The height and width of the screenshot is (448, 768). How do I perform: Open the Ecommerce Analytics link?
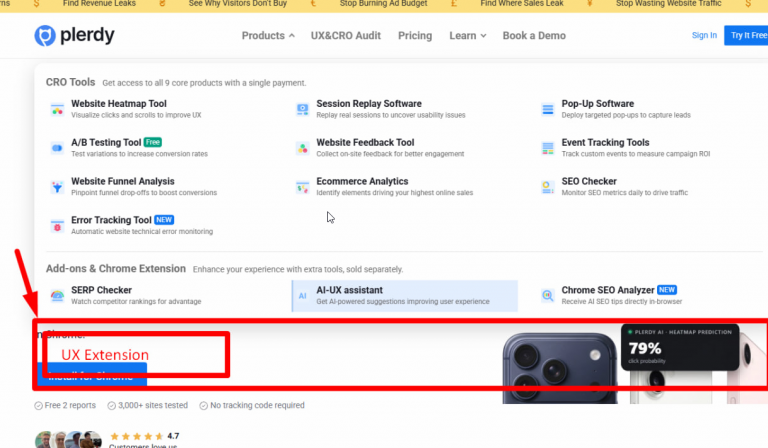tap(362, 181)
